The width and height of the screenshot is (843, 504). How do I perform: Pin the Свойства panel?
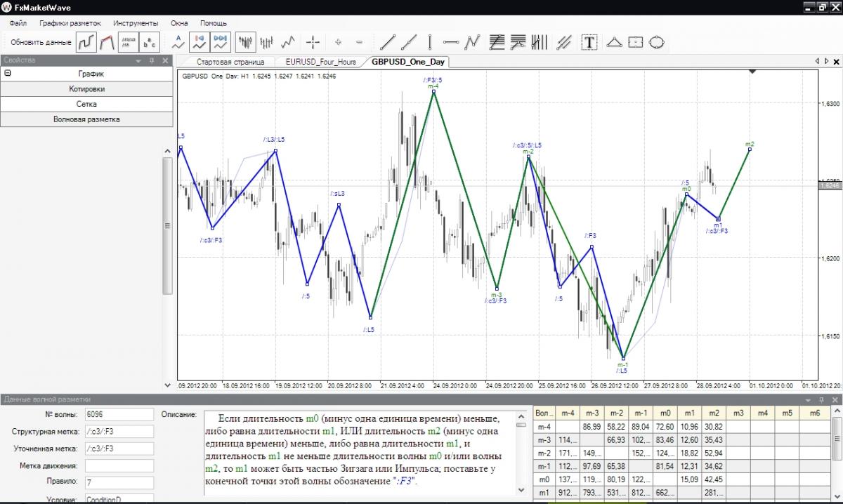coord(152,61)
